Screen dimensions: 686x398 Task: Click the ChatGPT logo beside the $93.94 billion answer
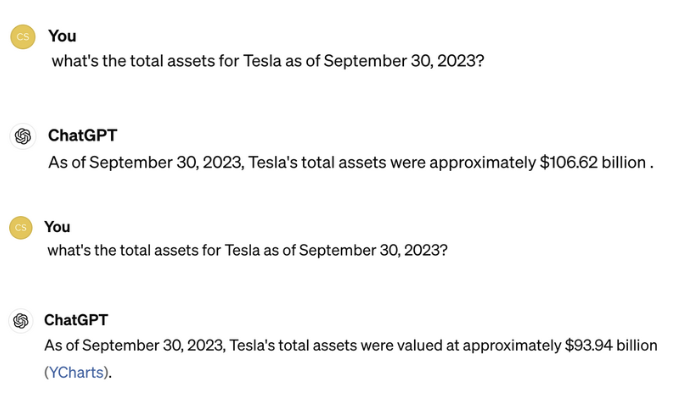[x=21, y=321]
